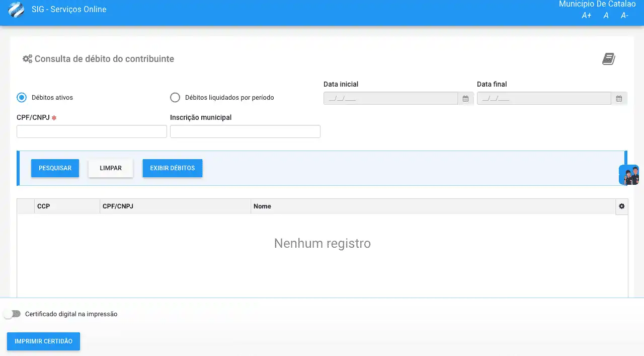Image resolution: width=644 pixels, height=356 pixels.
Task: Decrease font size with A- button
Action: tap(624, 16)
